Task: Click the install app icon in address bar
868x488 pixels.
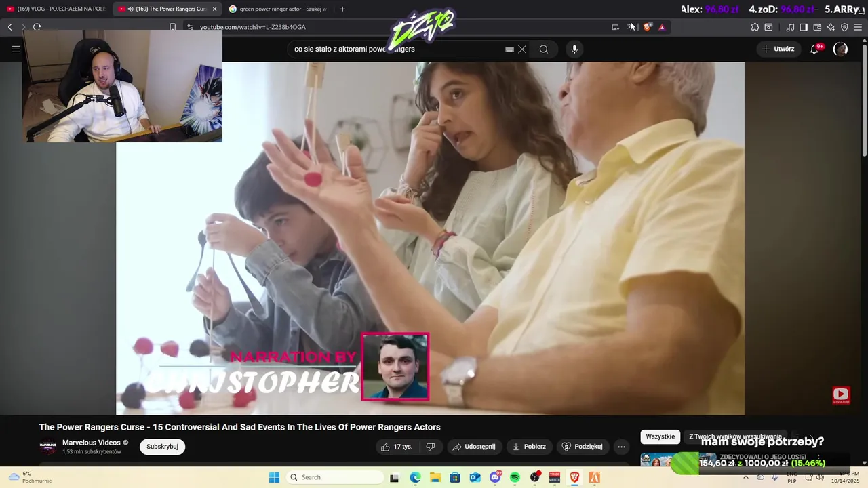Action: [615, 27]
